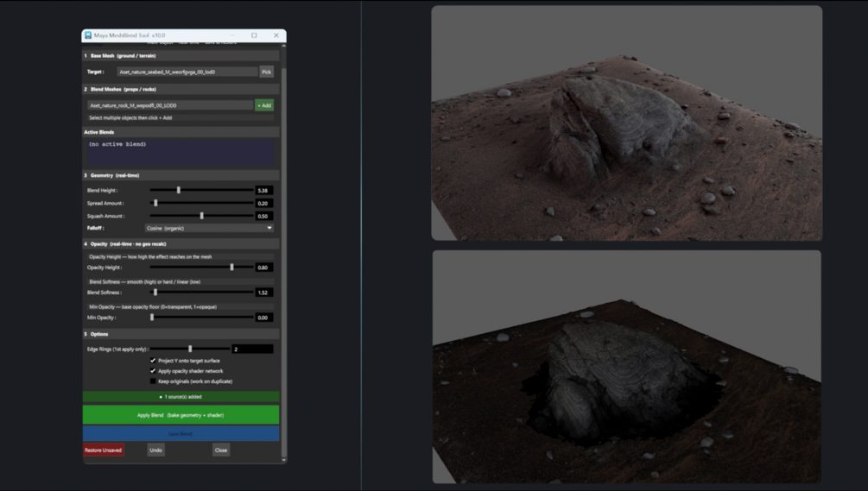Click the '2 Blend Meshes (props / rocks)' header

[181, 89]
